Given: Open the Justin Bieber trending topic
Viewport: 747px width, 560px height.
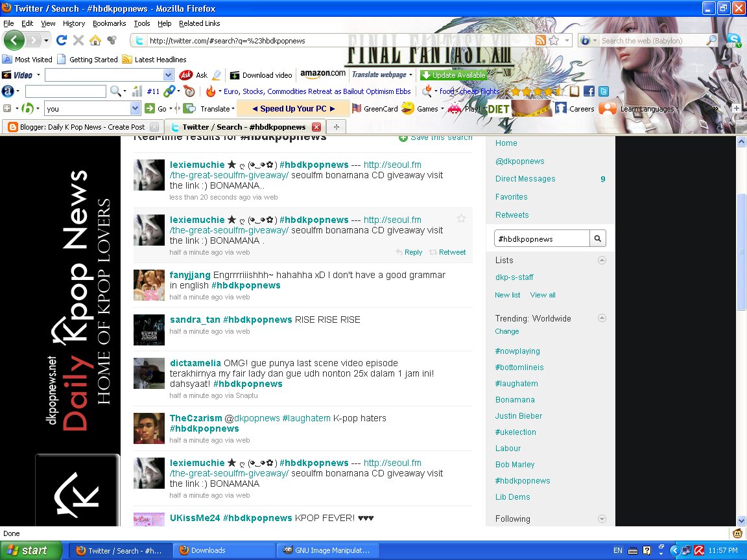Looking at the screenshot, I should coord(518,415).
